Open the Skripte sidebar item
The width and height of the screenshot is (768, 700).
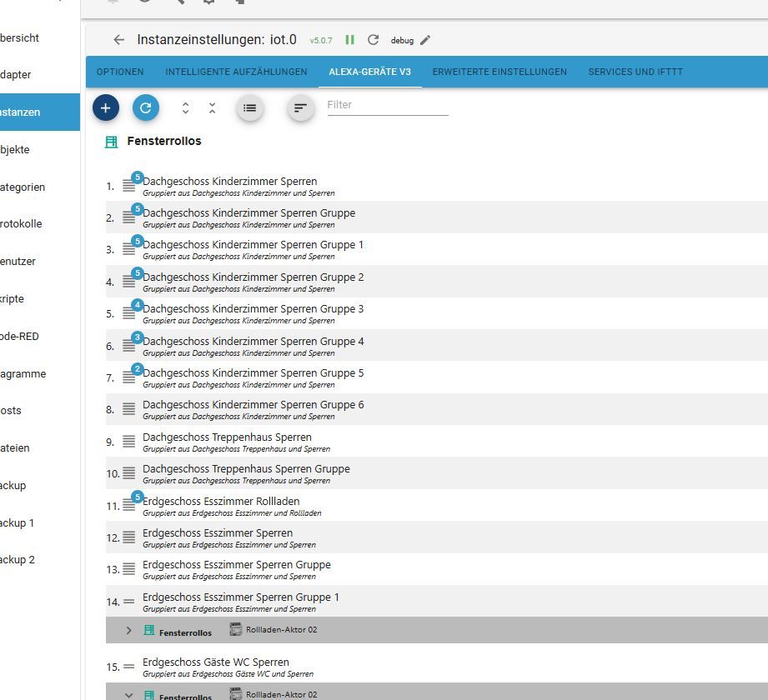(40, 298)
